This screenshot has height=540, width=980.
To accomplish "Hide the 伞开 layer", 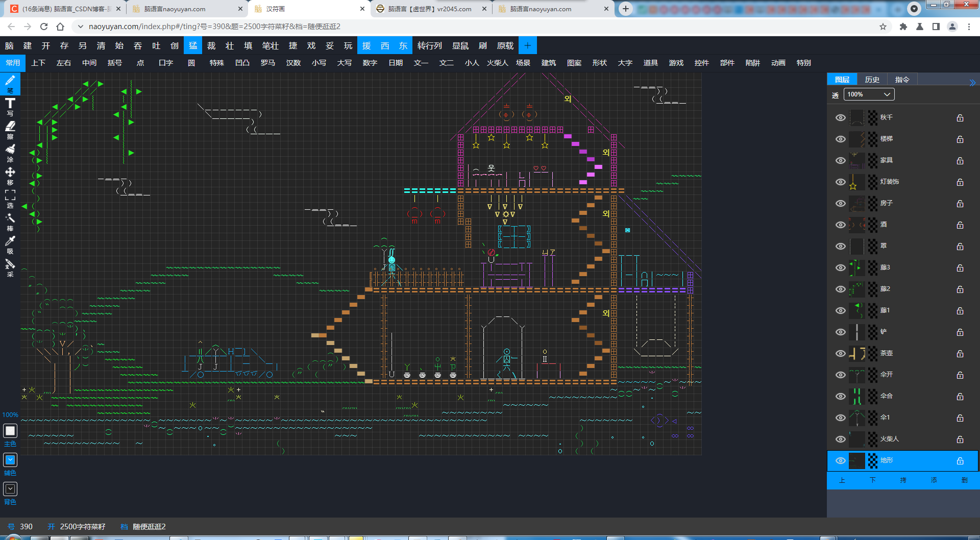I will pos(841,375).
